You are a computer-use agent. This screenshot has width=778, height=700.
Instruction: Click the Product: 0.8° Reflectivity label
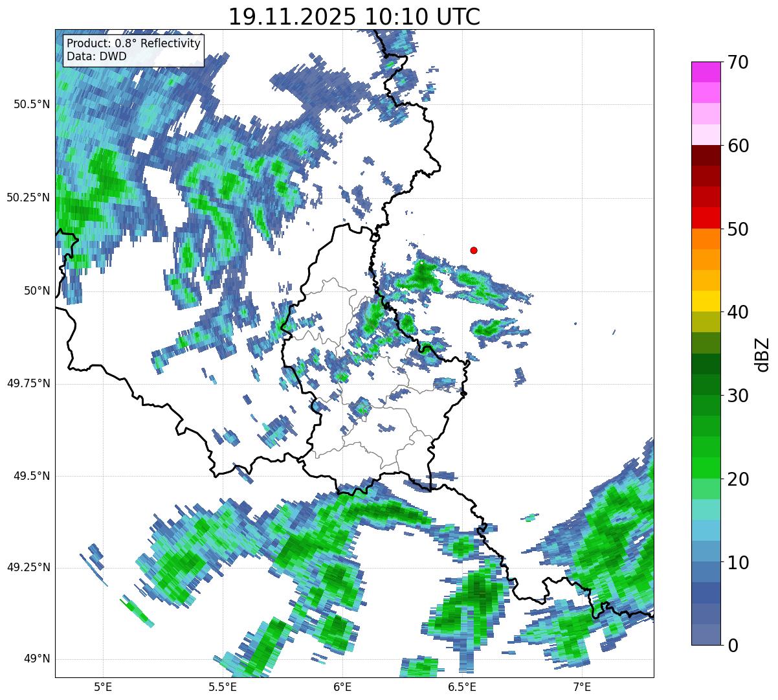tap(134, 43)
